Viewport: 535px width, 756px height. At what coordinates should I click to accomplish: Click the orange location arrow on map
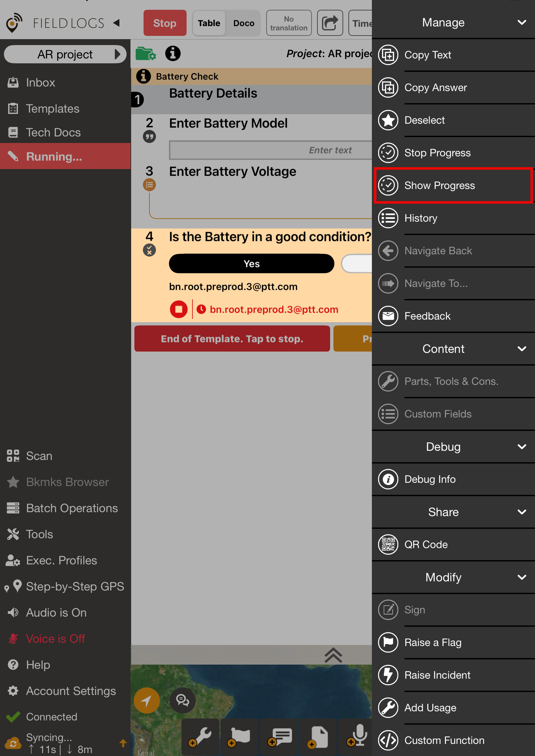[146, 700]
